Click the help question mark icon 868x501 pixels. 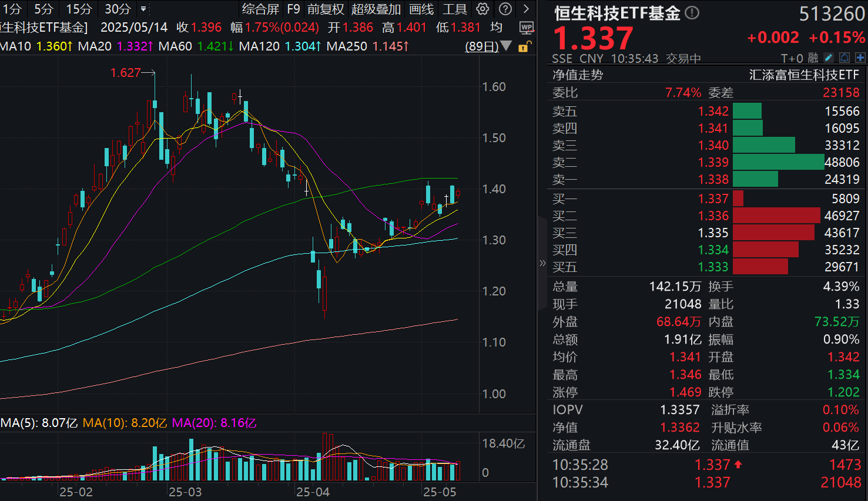pyautogui.click(x=504, y=9)
